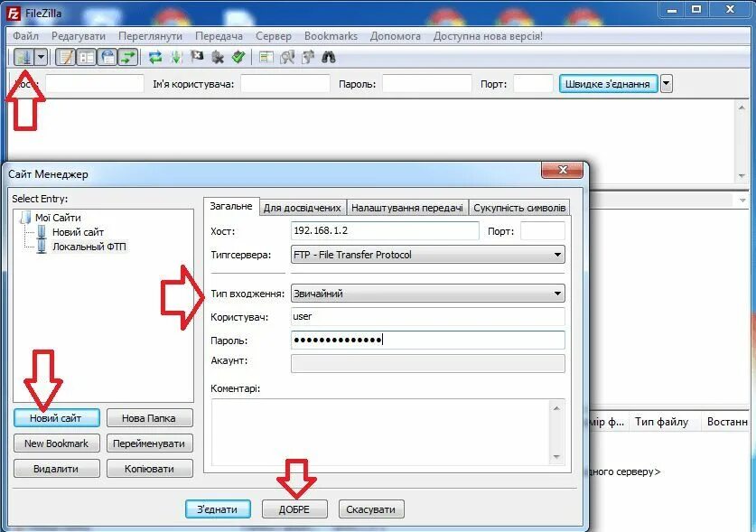Click the refresh file lists icon

coord(155,58)
